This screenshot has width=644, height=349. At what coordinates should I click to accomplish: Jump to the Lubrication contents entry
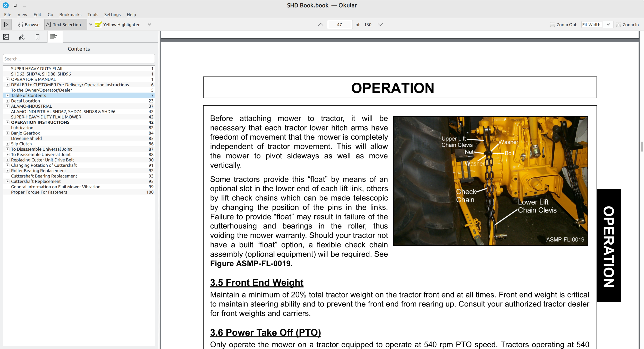point(22,128)
